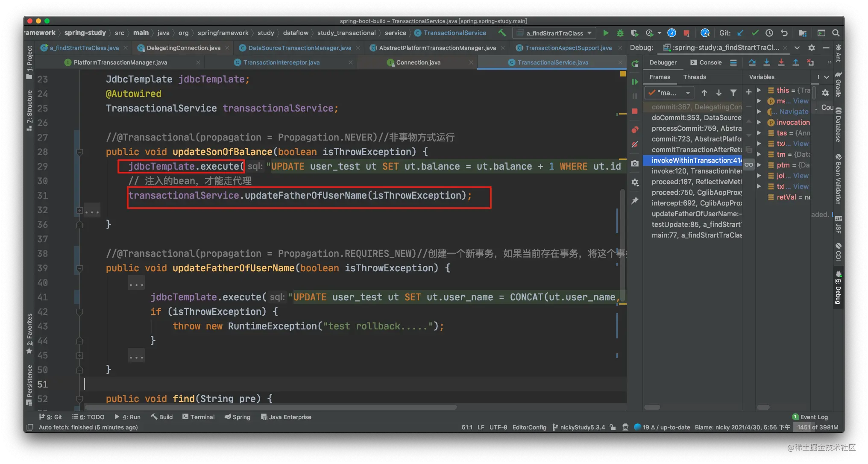
Task: Switch to the Threads tab
Action: pos(695,77)
